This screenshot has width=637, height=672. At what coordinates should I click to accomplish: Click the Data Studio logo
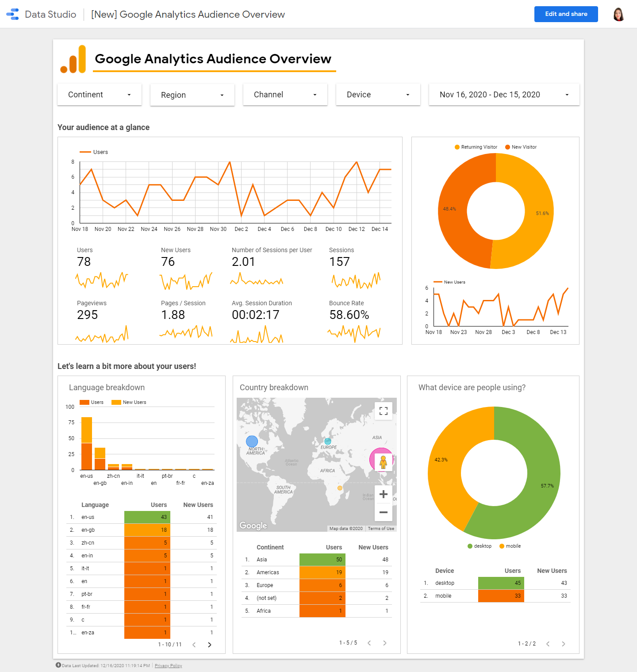(x=13, y=14)
